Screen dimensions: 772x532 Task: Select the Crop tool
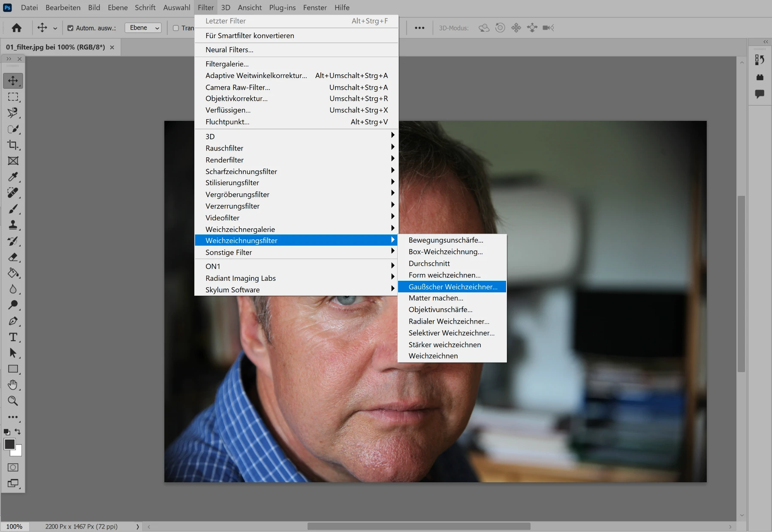[x=13, y=145]
